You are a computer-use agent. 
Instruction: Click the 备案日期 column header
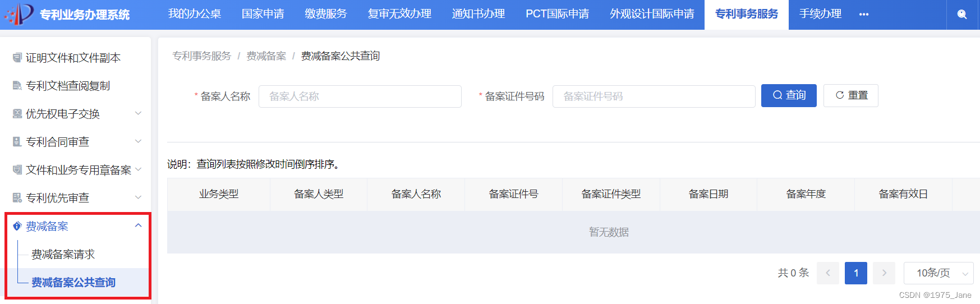pos(708,194)
